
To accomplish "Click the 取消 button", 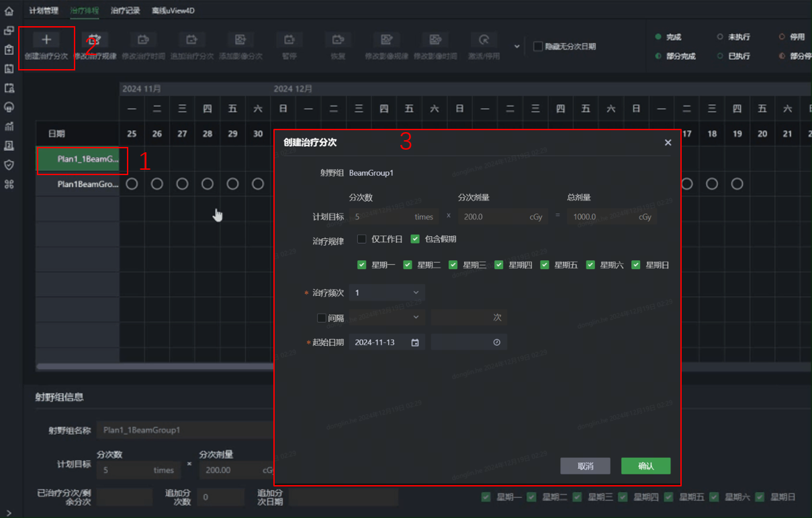I will coord(586,466).
